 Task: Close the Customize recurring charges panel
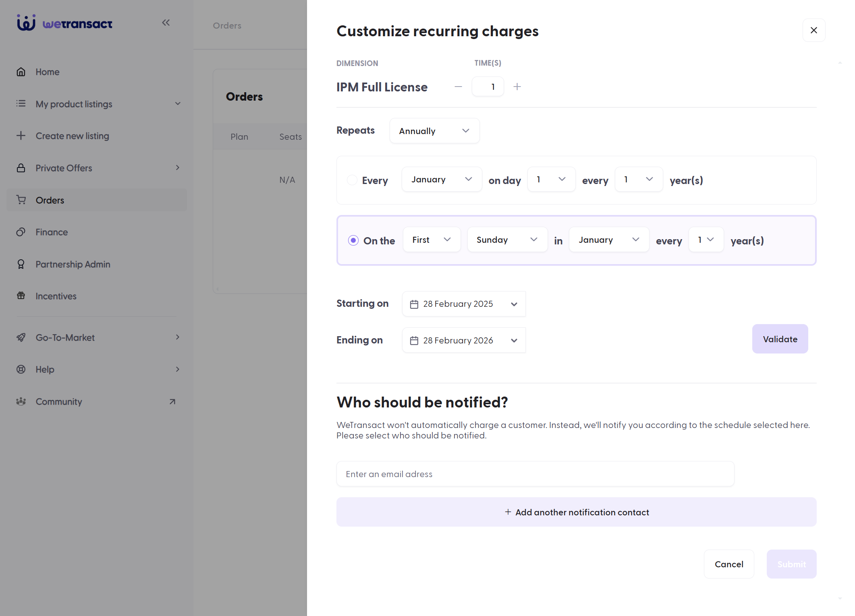coord(814,30)
